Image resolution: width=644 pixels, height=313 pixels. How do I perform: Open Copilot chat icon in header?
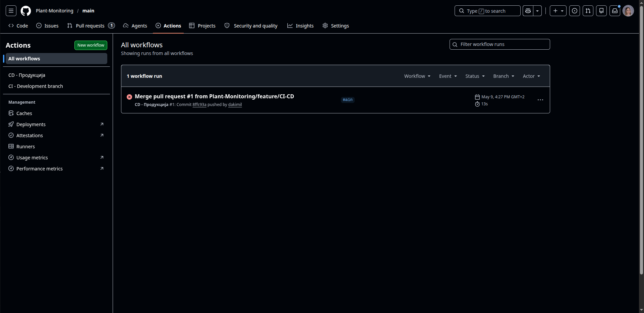point(528,11)
